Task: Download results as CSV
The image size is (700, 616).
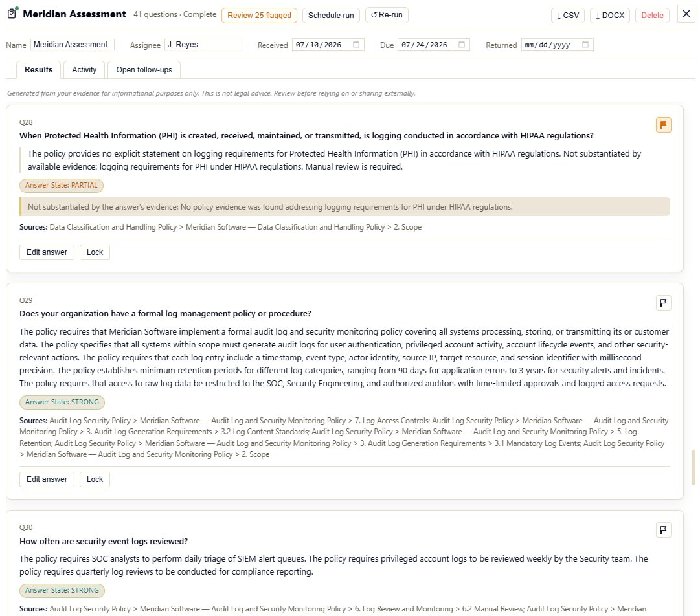Action: point(568,15)
